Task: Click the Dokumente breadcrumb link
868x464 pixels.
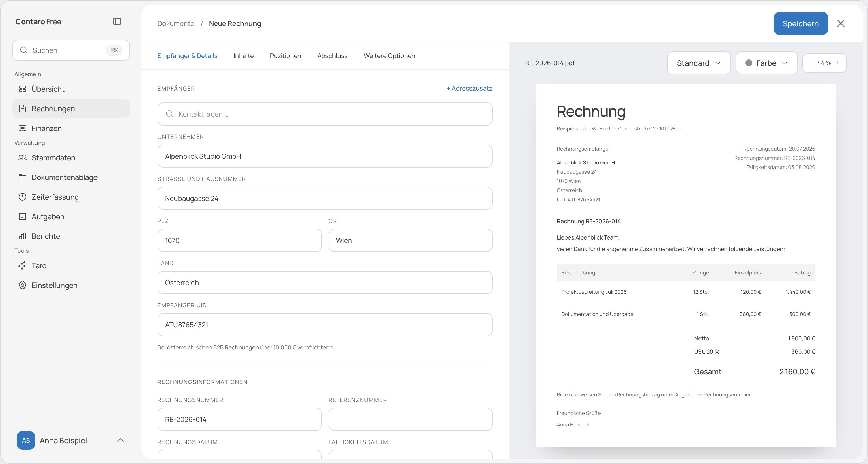Action: coord(176,24)
